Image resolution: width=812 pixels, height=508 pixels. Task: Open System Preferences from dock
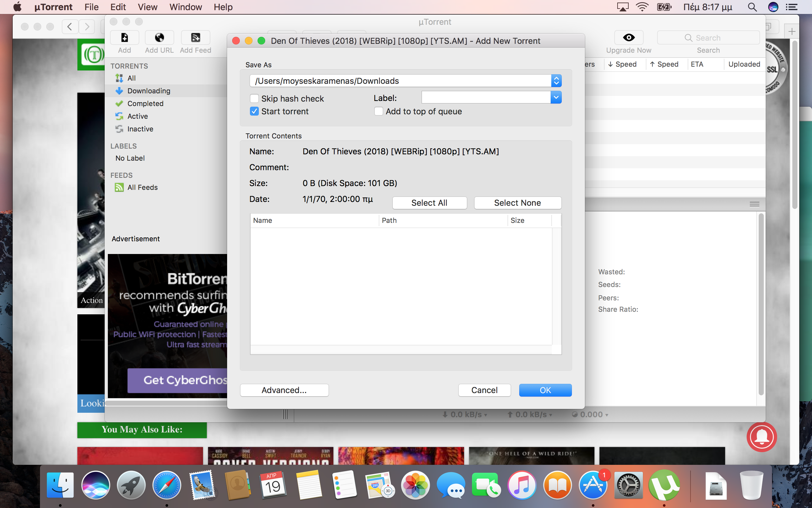click(628, 485)
